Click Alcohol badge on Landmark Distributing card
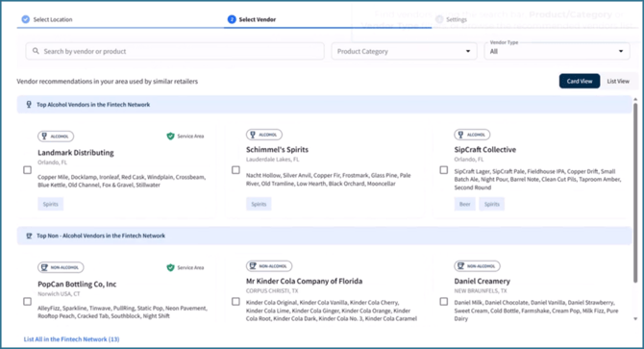The width and height of the screenshot is (644, 349). (x=56, y=136)
